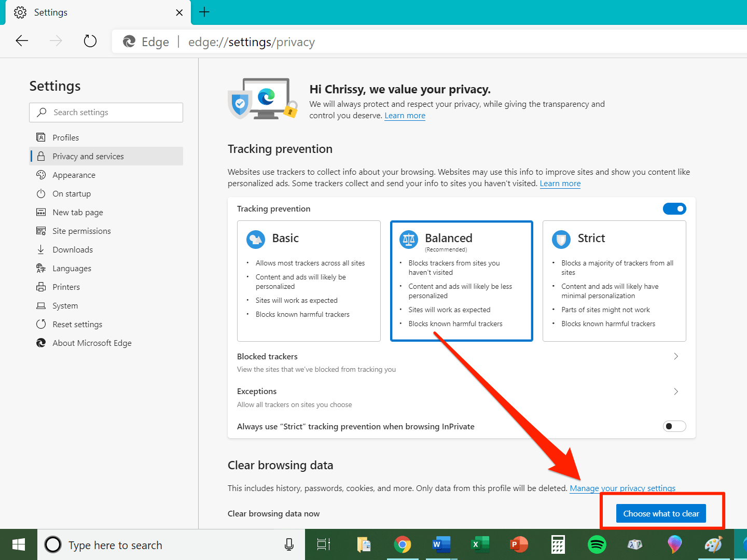Expand Exceptions chevron
Image resolution: width=747 pixels, height=560 pixels.
676,391
